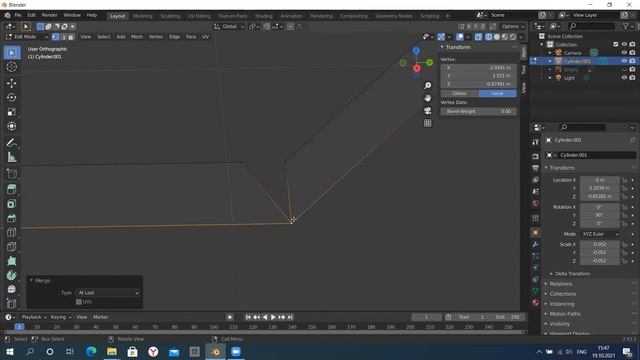Select the Extrude Region tool

(11, 189)
